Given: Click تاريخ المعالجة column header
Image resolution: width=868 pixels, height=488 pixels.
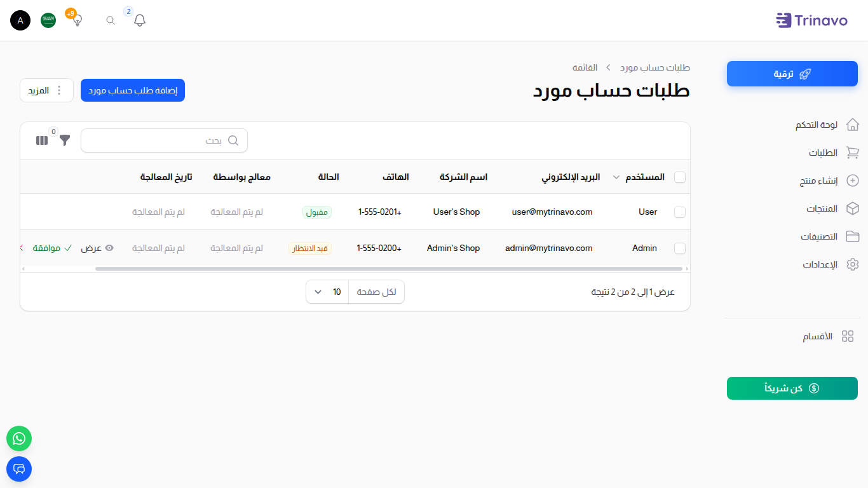Looking at the screenshot, I should pos(166,177).
